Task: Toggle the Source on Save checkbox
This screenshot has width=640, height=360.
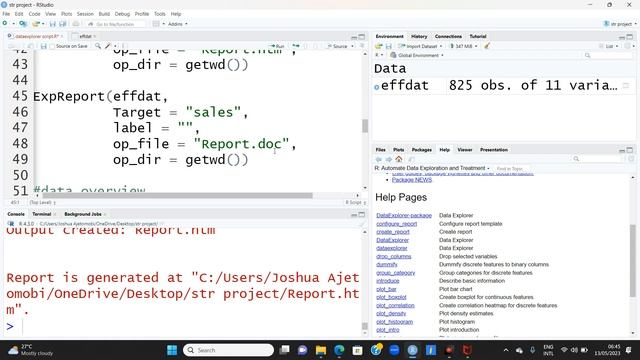Action: (x=52, y=47)
